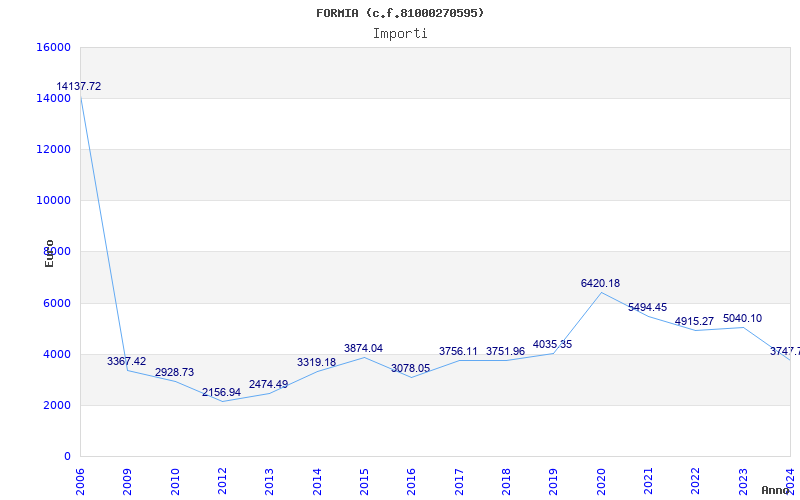
Task: Select data label 3078.05
Action: 411,368
